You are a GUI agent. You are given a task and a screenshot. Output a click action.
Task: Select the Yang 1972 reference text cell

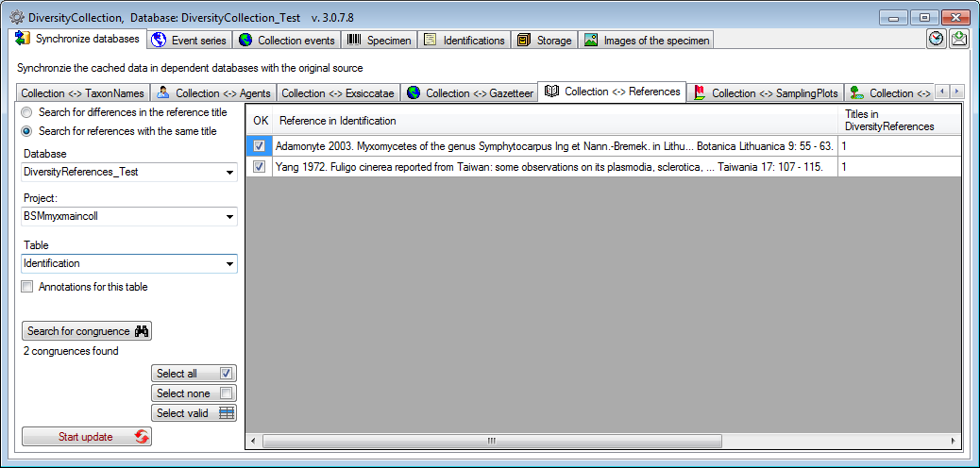555,167
